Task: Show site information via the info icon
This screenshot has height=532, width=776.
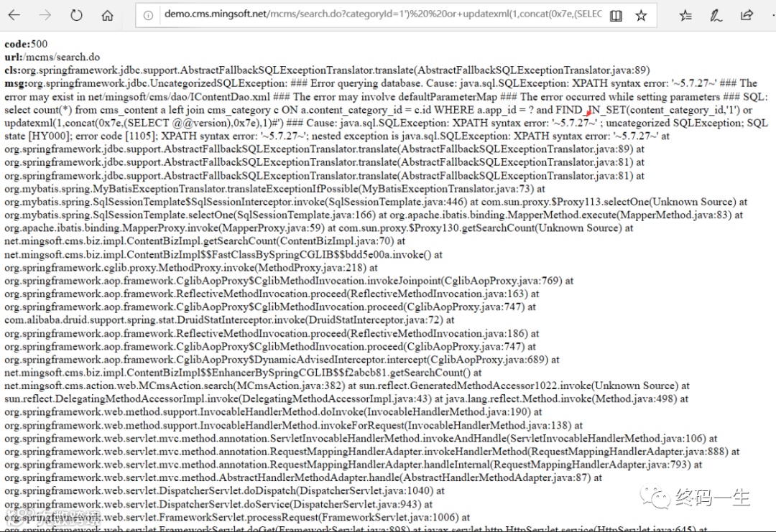Action: (x=148, y=16)
